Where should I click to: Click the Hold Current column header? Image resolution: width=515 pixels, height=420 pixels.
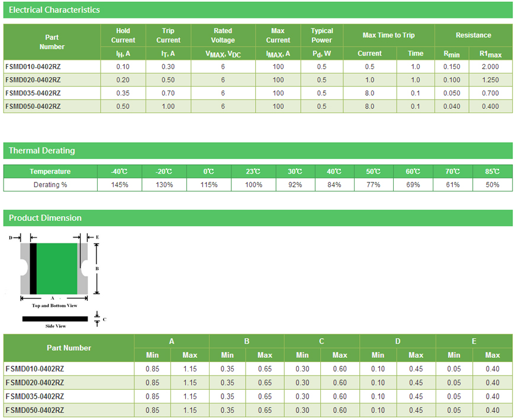(x=123, y=36)
